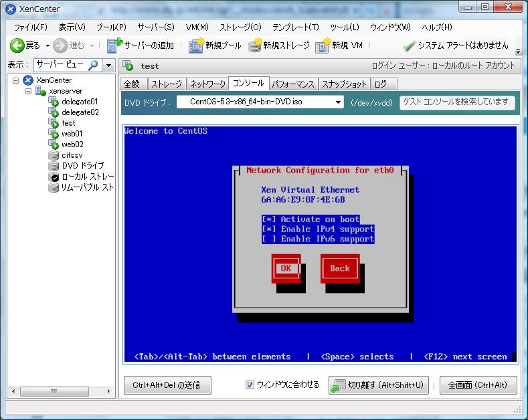Open the DVD drive ISO dropdown
The image size is (528, 420).
point(338,102)
